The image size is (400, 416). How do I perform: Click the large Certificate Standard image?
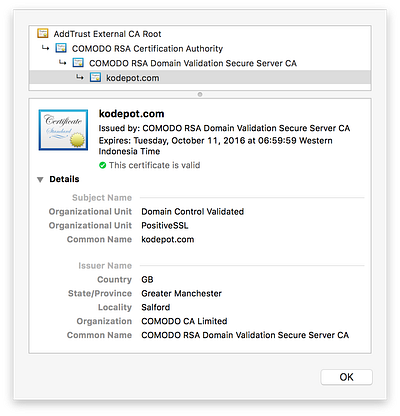(63, 130)
